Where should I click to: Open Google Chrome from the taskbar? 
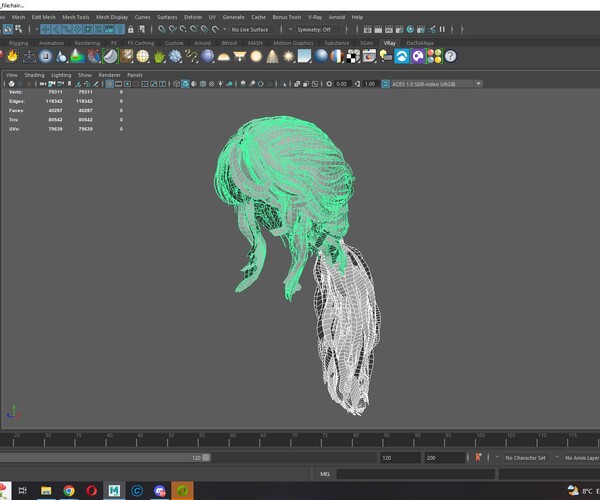(69, 490)
